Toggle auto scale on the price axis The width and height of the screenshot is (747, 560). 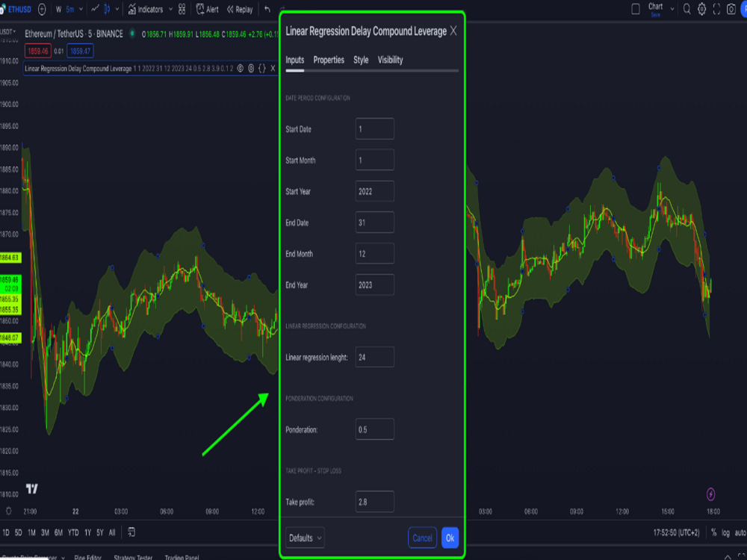pos(739,532)
